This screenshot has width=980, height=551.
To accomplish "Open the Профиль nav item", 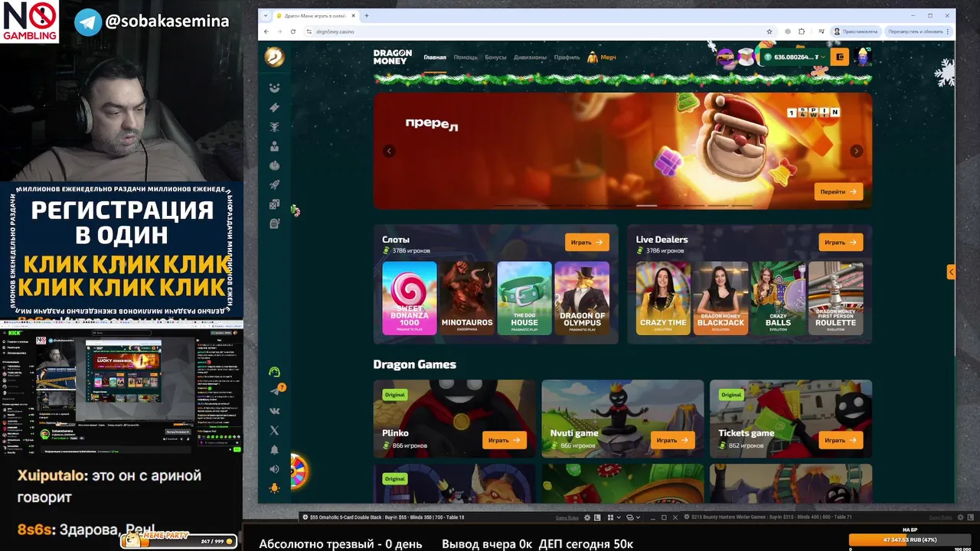I will click(567, 57).
